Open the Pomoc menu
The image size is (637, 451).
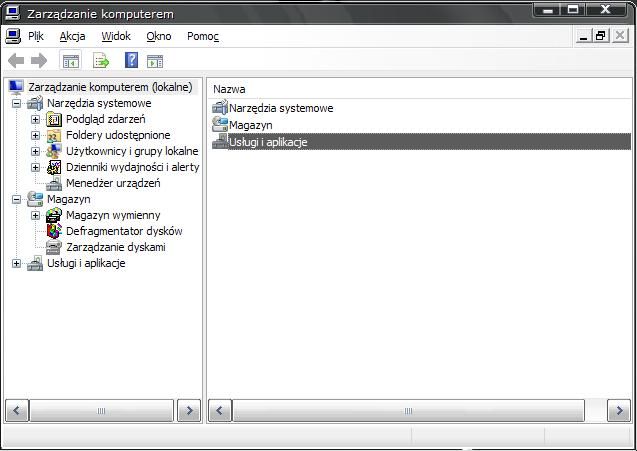(x=202, y=36)
